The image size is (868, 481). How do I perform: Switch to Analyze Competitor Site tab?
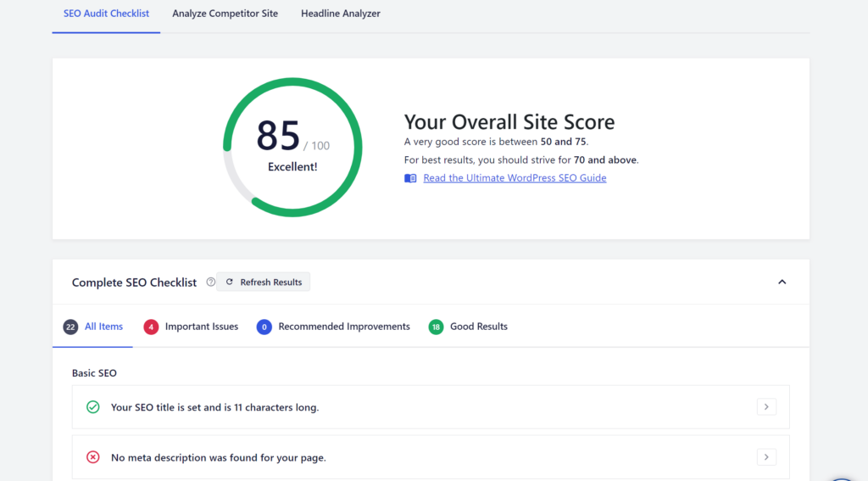[x=225, y=14]
